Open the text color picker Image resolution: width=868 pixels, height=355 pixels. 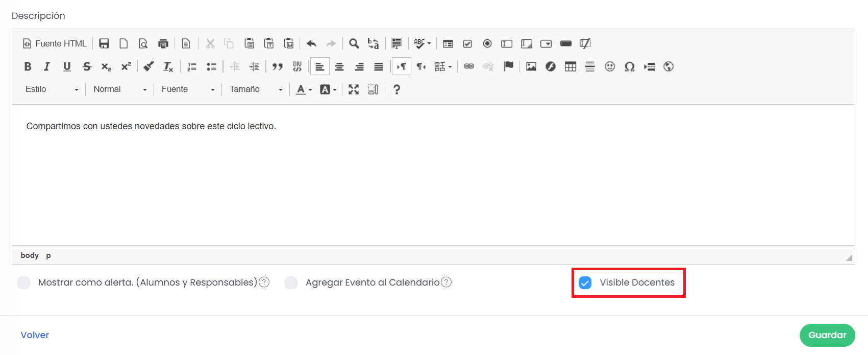click(x=304, y=89)
